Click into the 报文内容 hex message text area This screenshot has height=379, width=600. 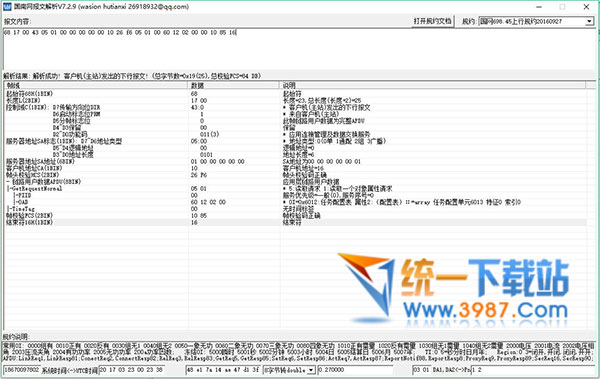tap(299, 49)
